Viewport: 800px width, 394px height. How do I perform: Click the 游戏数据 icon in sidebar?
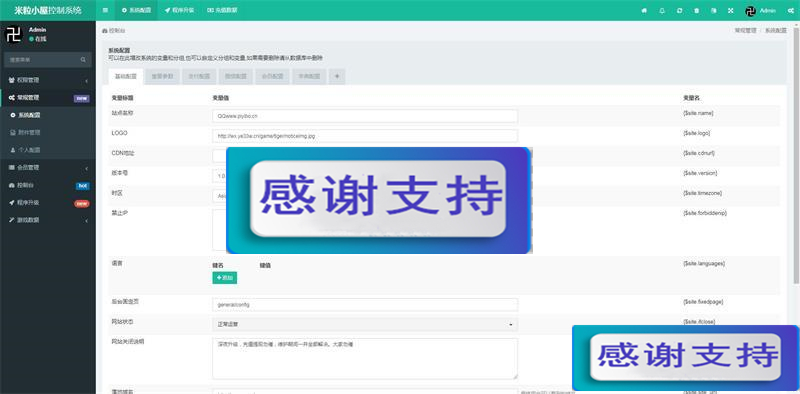tap(11, 220)
